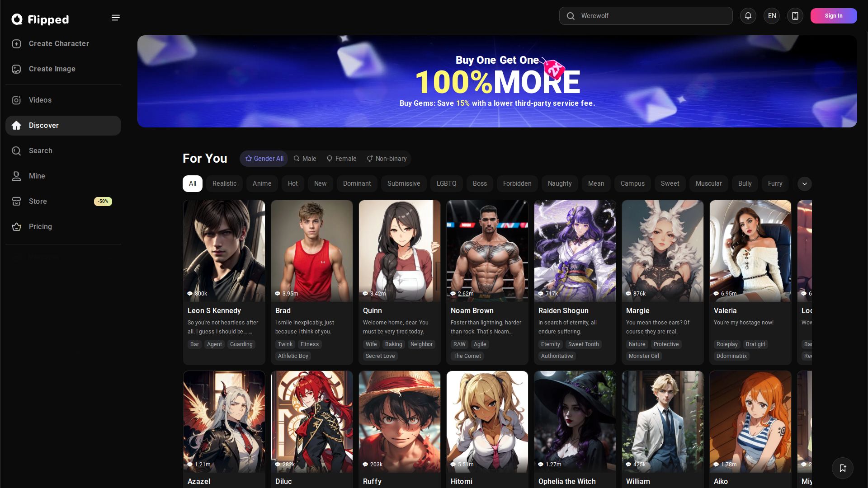Select the Sweet category tab
The height and width of the screenshot is (488, 868).
[670, 184]
